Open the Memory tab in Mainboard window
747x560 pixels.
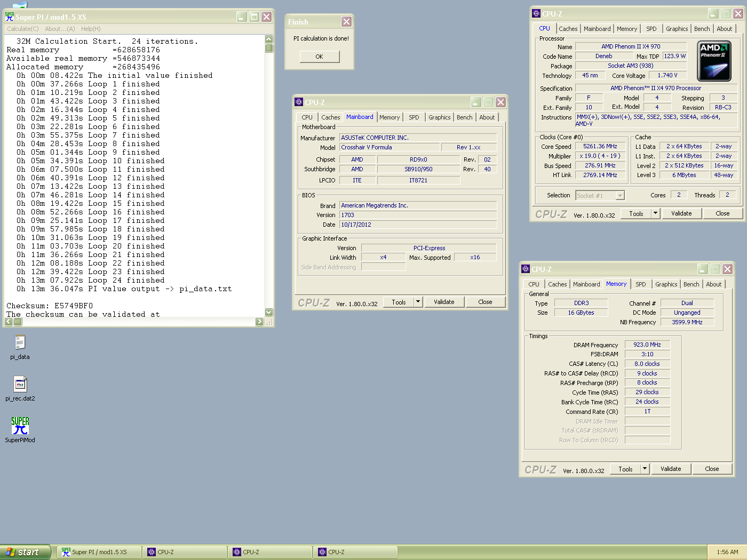click(x=390, y=117)
